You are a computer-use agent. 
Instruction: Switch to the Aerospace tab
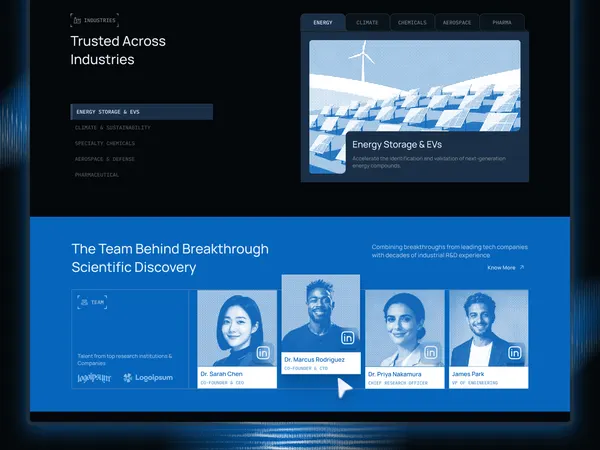457,23
